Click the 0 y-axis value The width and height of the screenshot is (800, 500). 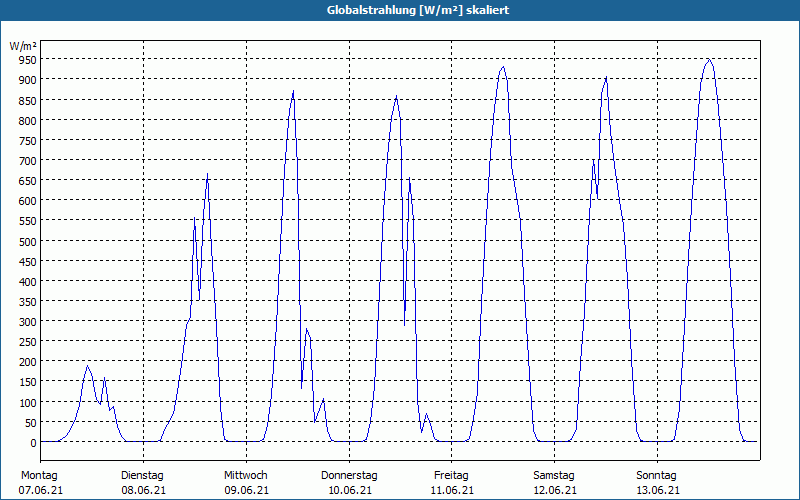click(x=33, y=443)
